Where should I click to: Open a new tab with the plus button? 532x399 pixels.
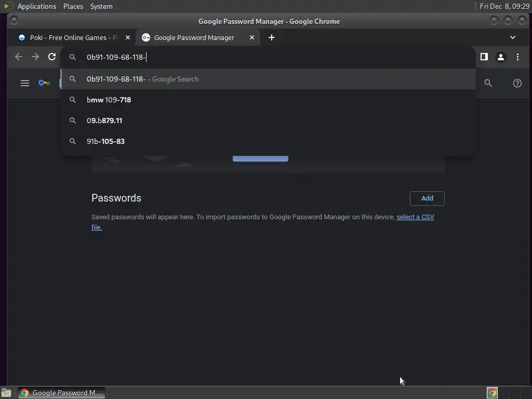(271, 37)
